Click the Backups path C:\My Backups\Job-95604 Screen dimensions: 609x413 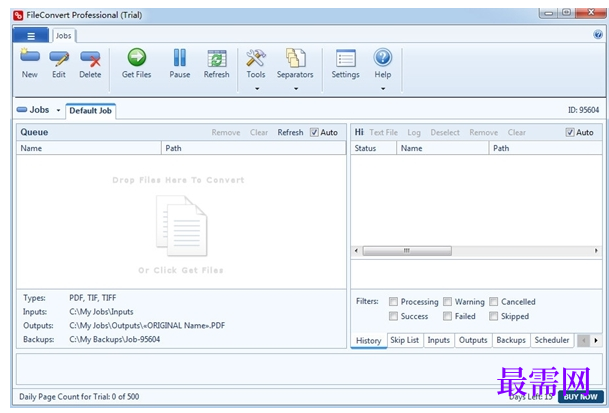click(x=115, y=339)
